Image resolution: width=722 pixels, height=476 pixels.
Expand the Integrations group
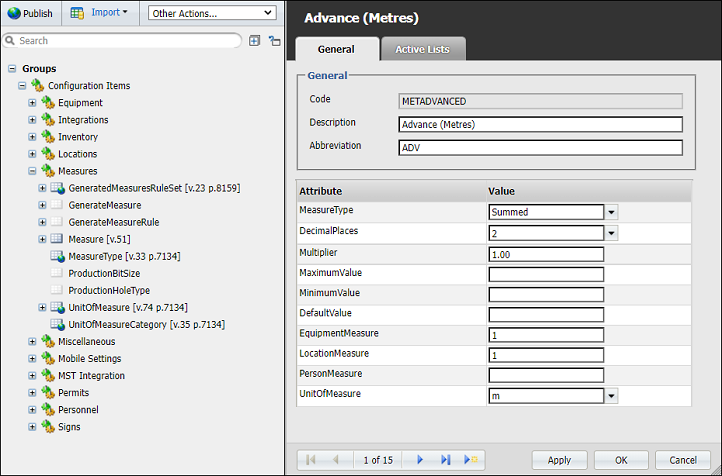click(x=32, y=120)
